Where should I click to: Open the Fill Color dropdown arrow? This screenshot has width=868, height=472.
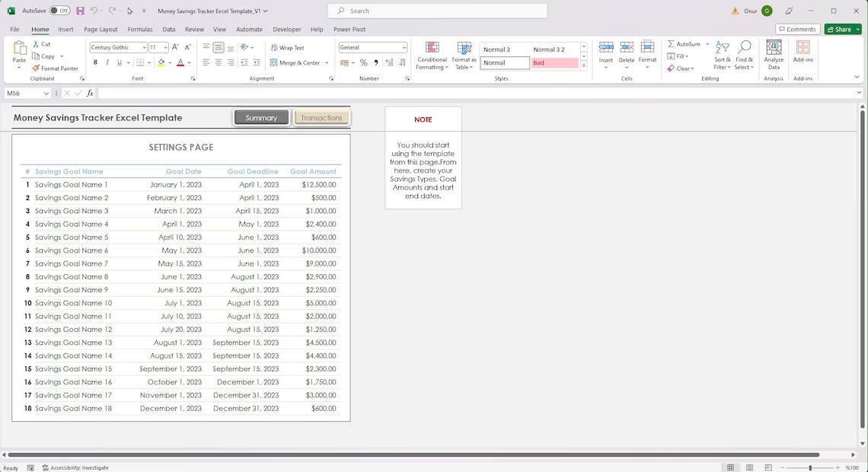click(x=169, y=62)
